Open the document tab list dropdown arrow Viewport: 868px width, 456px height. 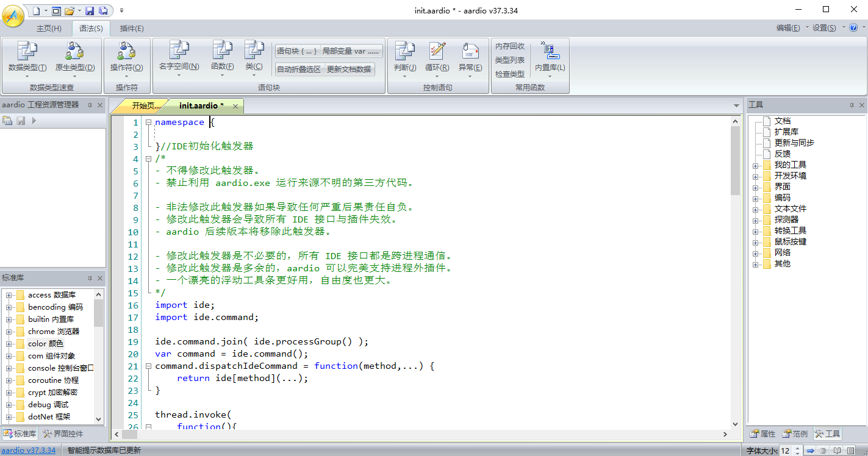point(736,106)
